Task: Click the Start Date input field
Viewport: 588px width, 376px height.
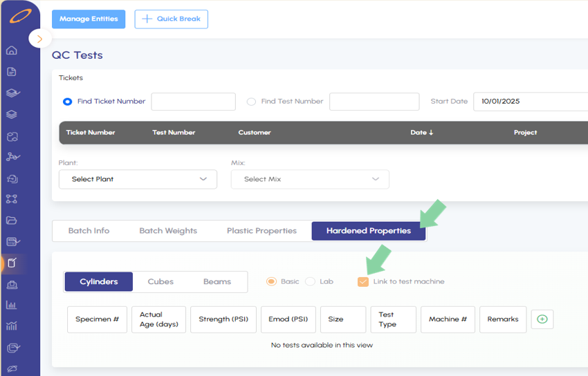Action: [530, 102]
